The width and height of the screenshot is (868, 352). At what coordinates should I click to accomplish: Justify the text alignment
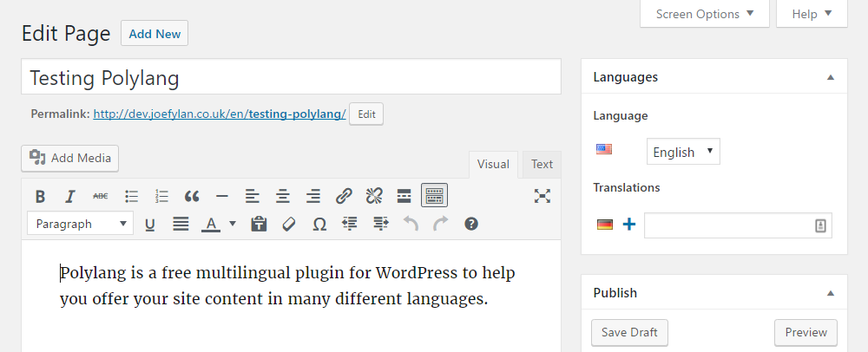coord(181,225)
